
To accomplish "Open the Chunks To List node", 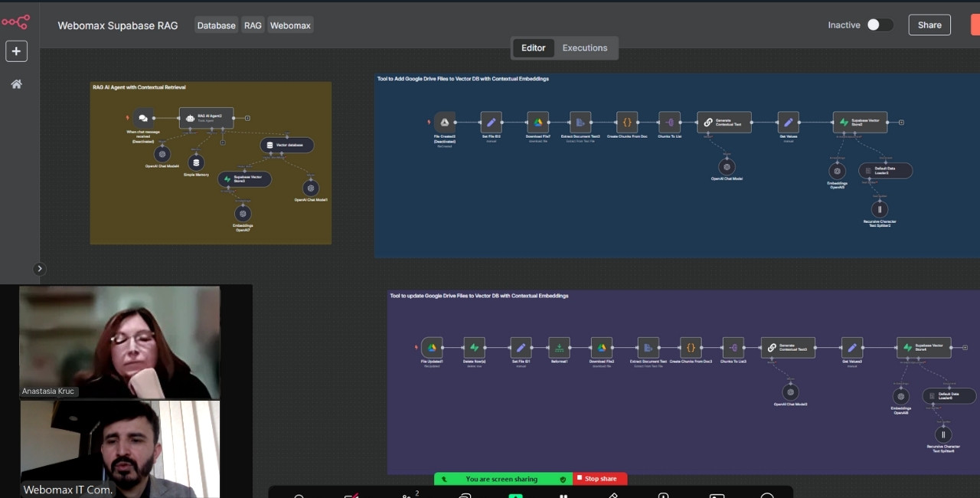I will [669, 122].
